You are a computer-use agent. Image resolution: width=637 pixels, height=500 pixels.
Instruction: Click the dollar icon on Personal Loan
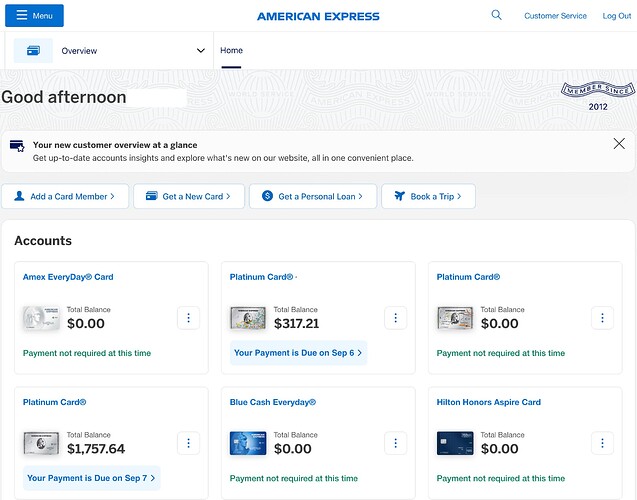pyautogui.click(x=267, y=196)
